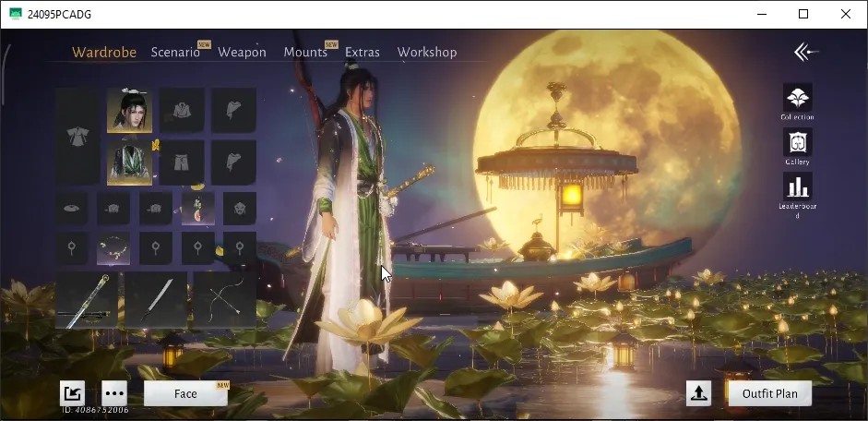Open the Outfit Plan button
The image size is (868, 421).
click(x=770, y=393)
